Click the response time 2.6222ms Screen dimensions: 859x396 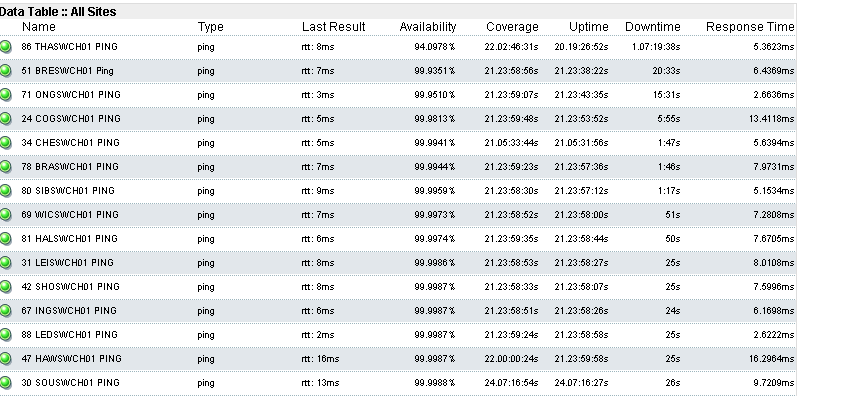(x=774, y=335)
